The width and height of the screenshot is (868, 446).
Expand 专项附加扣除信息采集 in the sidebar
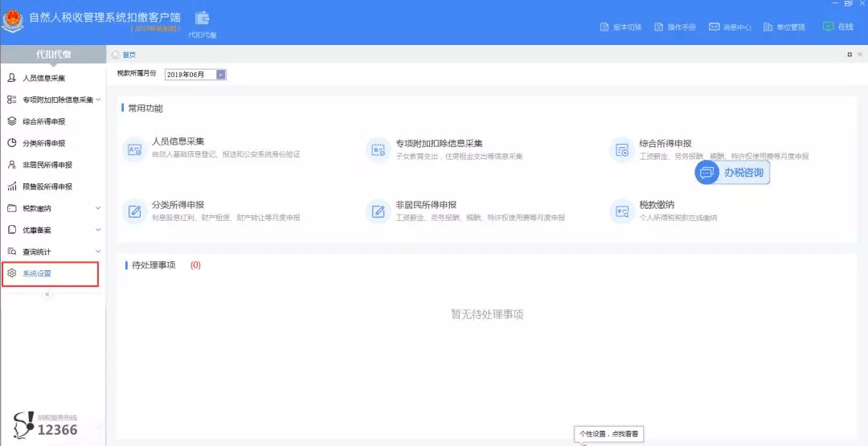98,100
